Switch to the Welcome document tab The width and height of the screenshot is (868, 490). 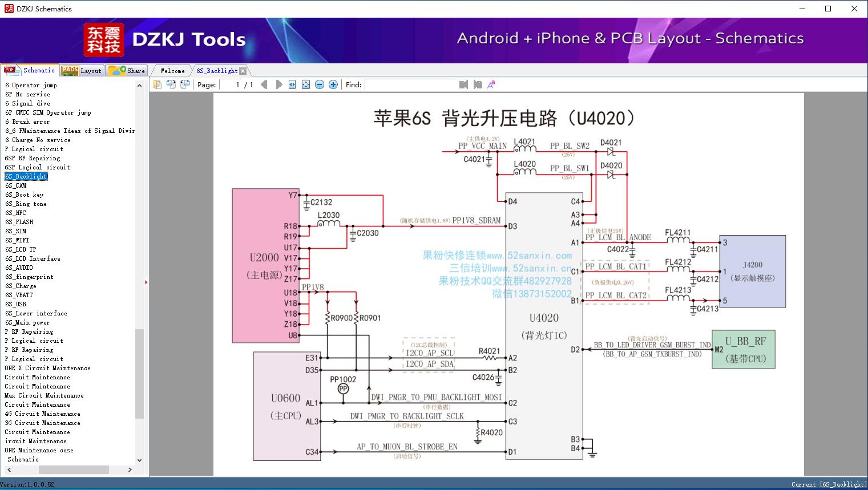pos(172,71)
